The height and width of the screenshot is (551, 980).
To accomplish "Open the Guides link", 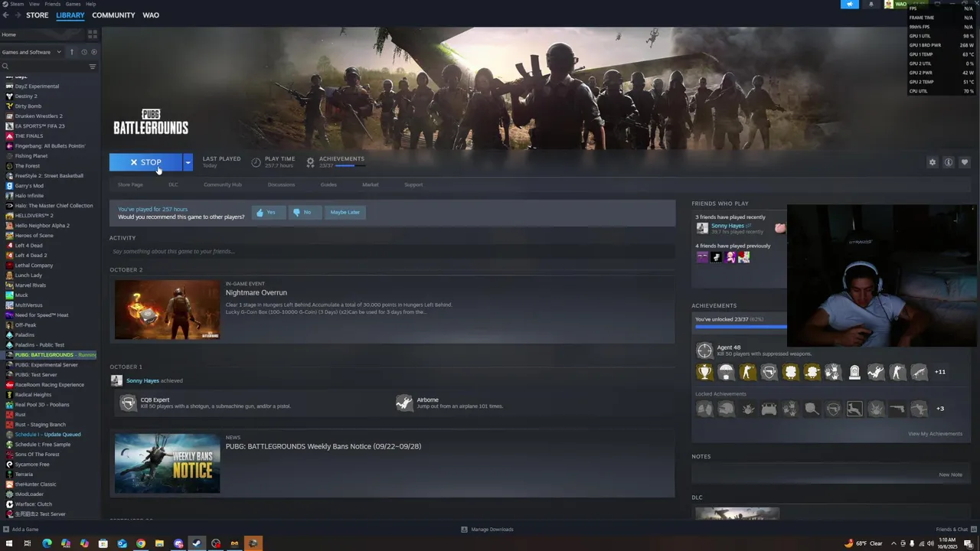I will 328,184.
